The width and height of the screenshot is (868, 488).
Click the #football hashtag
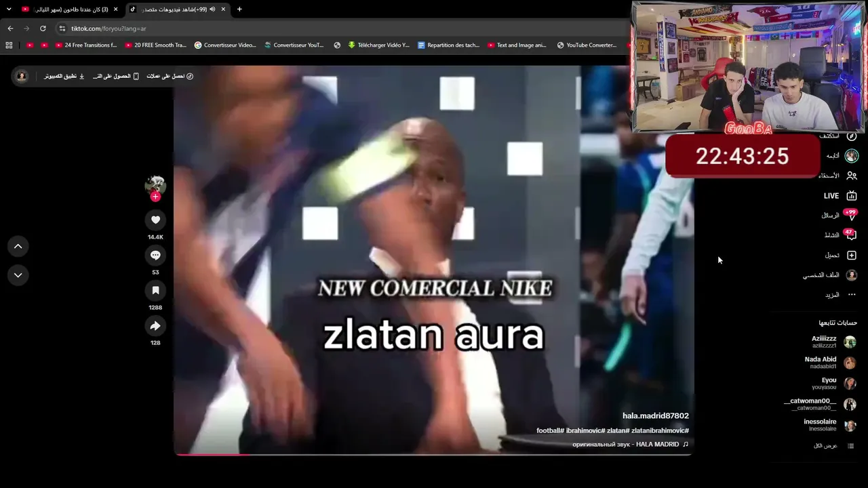551,430
